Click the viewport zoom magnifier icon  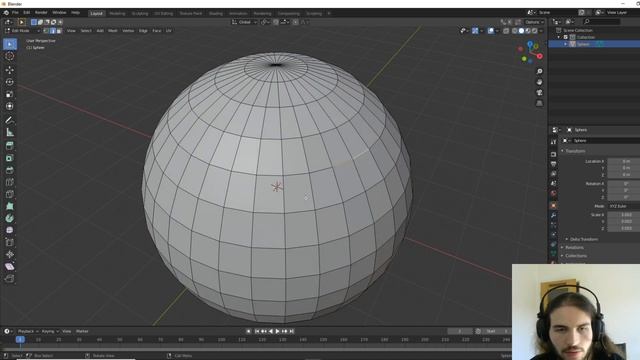tap(540, 71)
